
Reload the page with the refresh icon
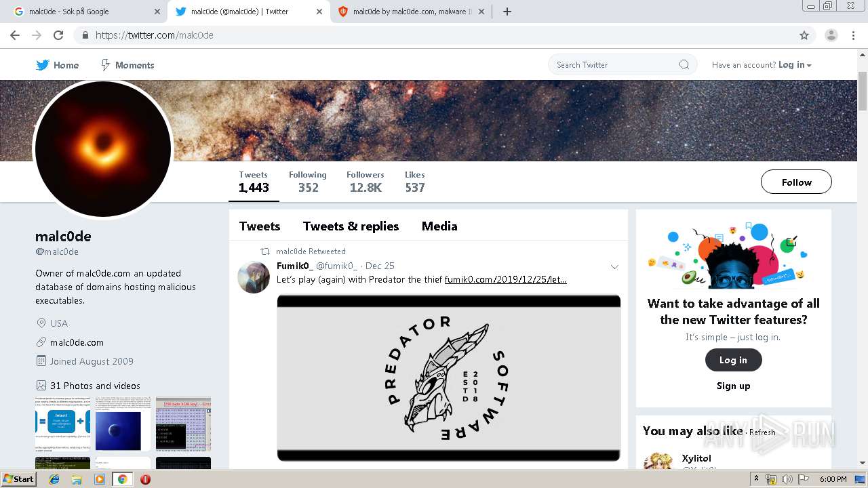(58, 35)
